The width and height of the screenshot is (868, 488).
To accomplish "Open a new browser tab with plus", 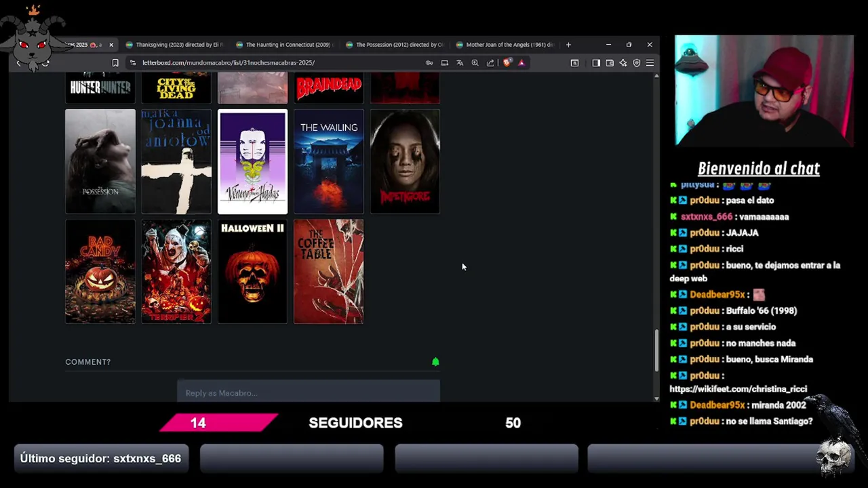I will [568, 45].
